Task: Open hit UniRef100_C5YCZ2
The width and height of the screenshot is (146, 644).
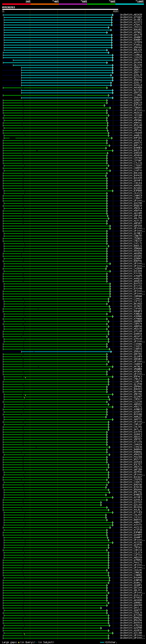Action: 131,27
